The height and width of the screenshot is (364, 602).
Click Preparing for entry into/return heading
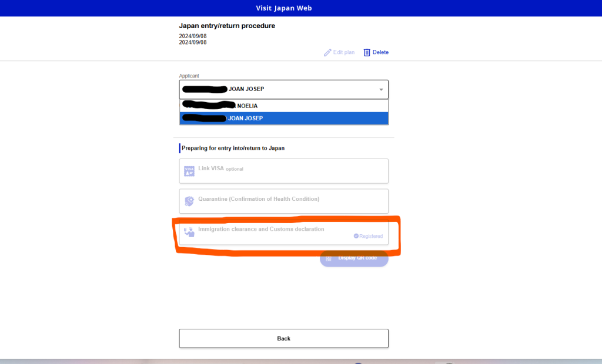pyautogui.click(x=233, y=148)
